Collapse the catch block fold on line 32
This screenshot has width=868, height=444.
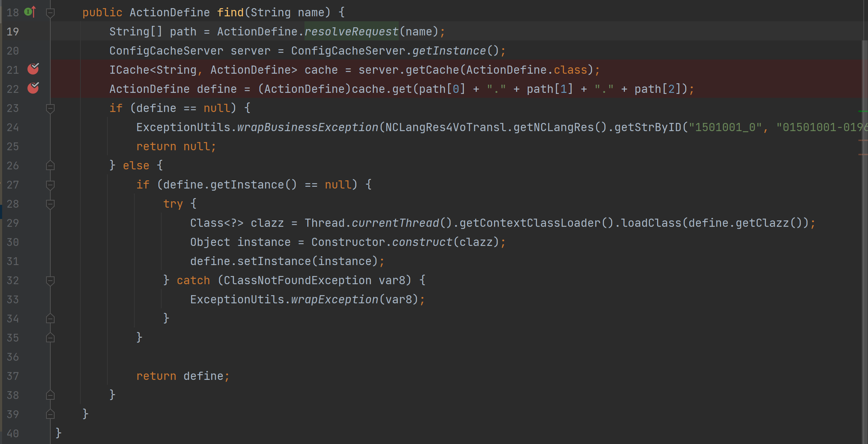(x=50, y=281)
